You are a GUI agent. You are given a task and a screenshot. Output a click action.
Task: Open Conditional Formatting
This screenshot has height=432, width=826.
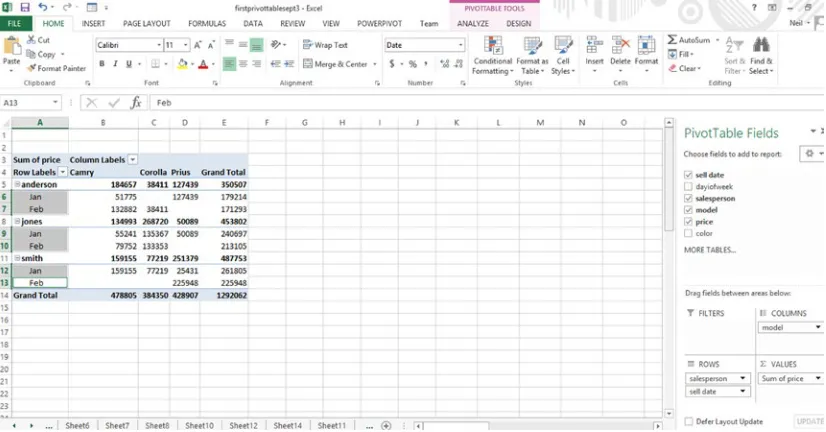[x=492, y=55]
